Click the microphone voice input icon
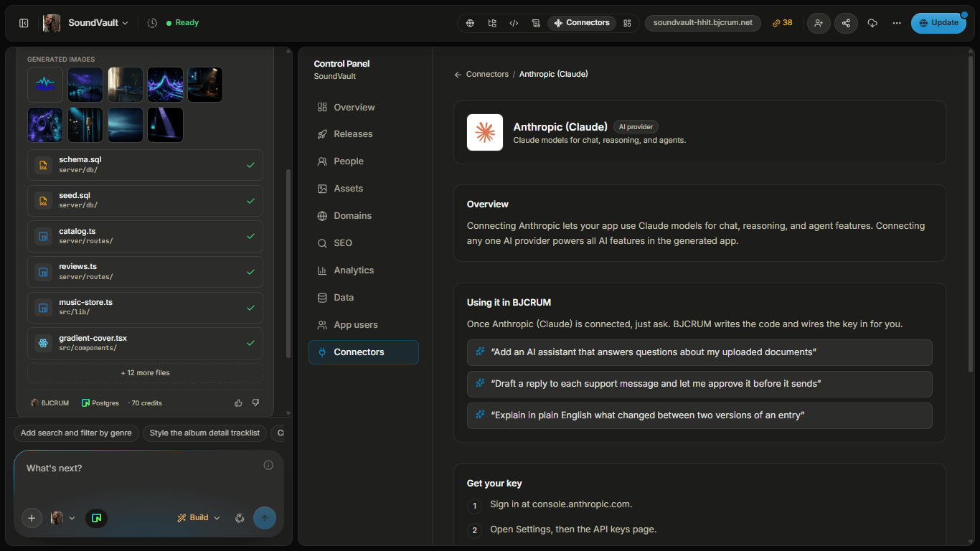The height and width of the screenshot is (551, 980). (x=240, y=518)
